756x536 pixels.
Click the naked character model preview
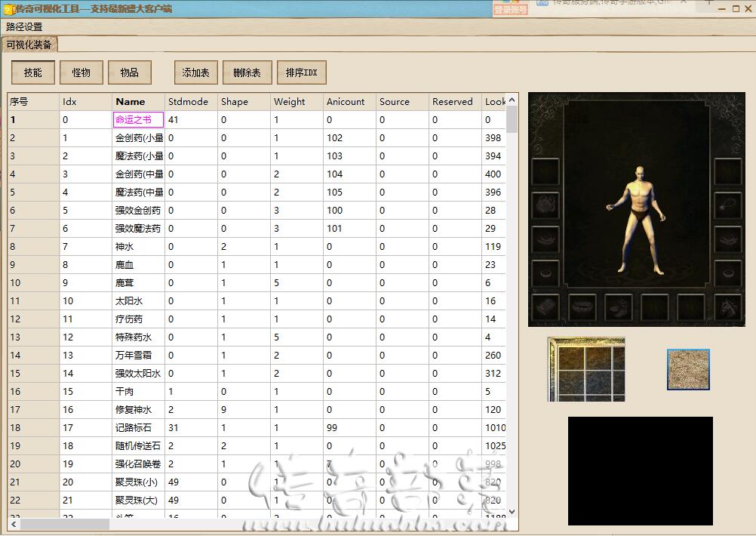(x=637, y=220)
